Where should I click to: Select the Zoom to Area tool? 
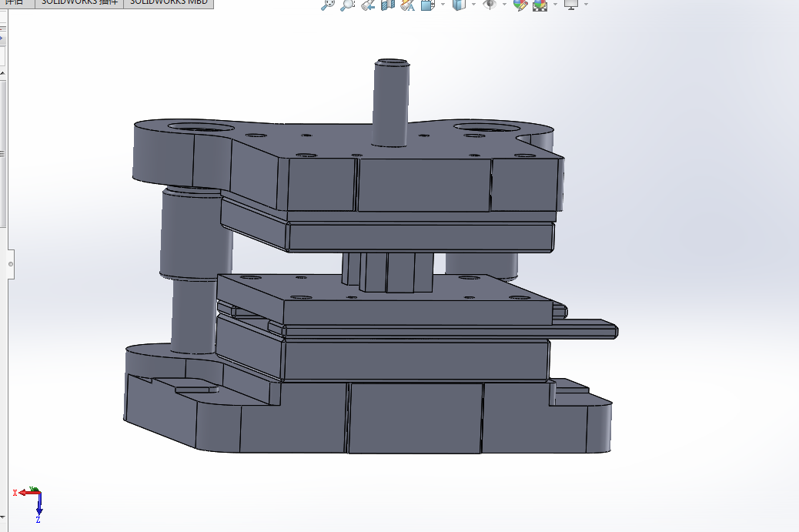[347, 5]
